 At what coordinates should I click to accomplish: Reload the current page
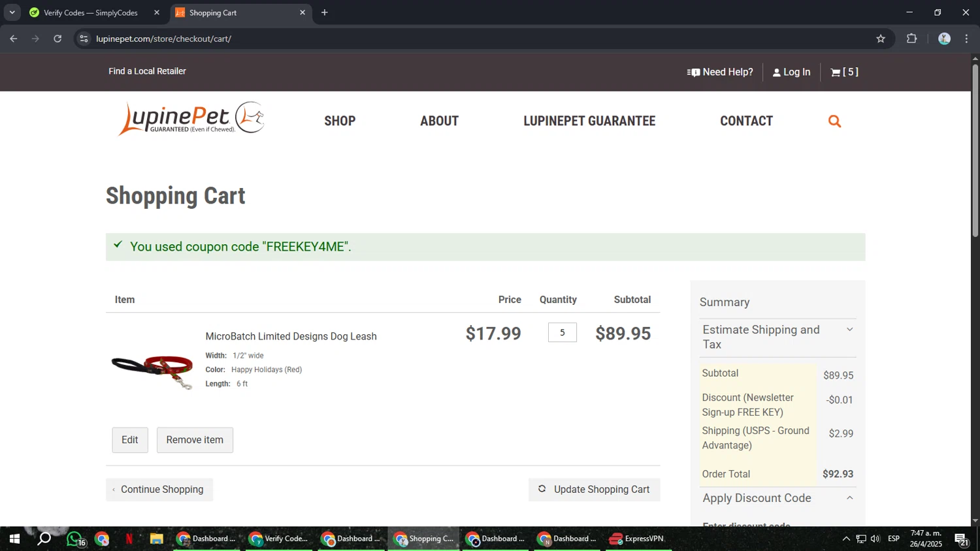[x=57, y=39]
